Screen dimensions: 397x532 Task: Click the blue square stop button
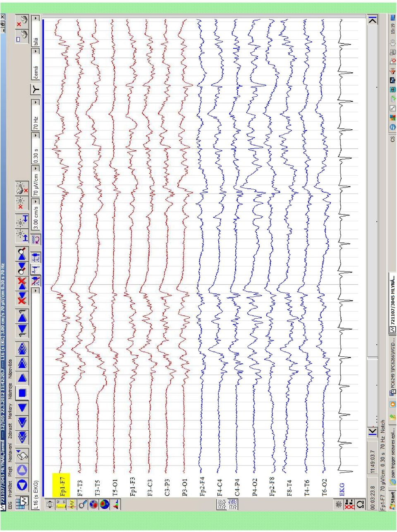click(22, 393)
